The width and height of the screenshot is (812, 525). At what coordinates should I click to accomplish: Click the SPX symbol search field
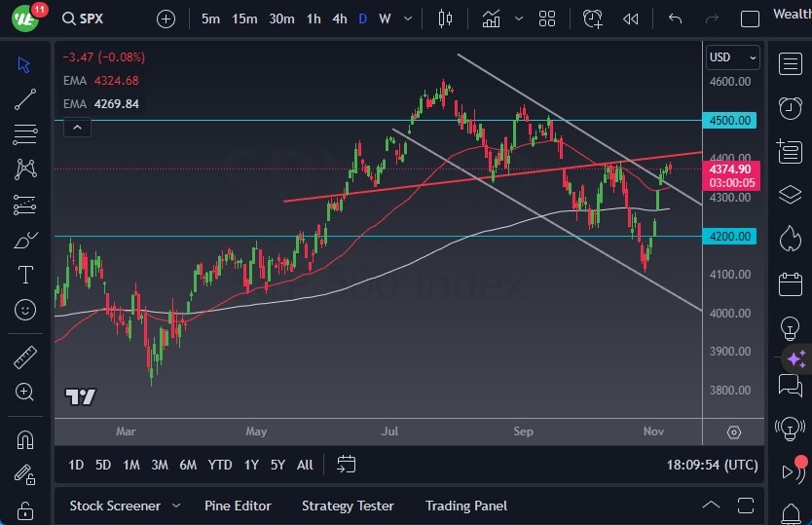[x=95, y=19]
